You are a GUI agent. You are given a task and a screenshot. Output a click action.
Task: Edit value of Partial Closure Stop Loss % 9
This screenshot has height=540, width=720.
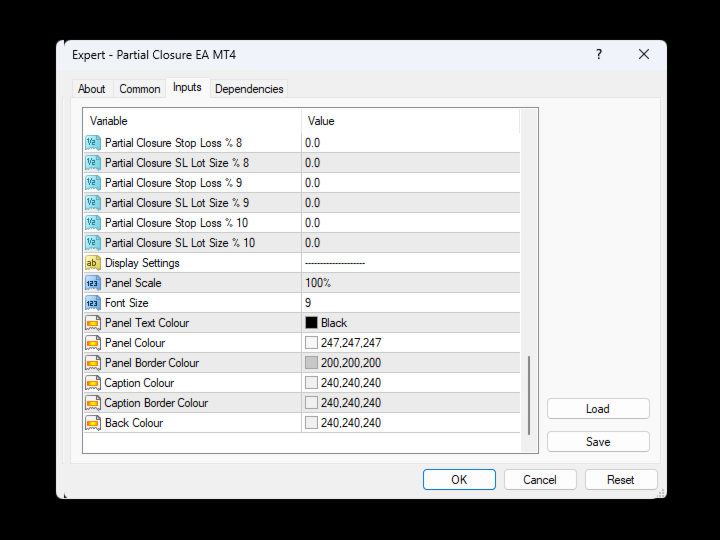click(x=411, y=183)
